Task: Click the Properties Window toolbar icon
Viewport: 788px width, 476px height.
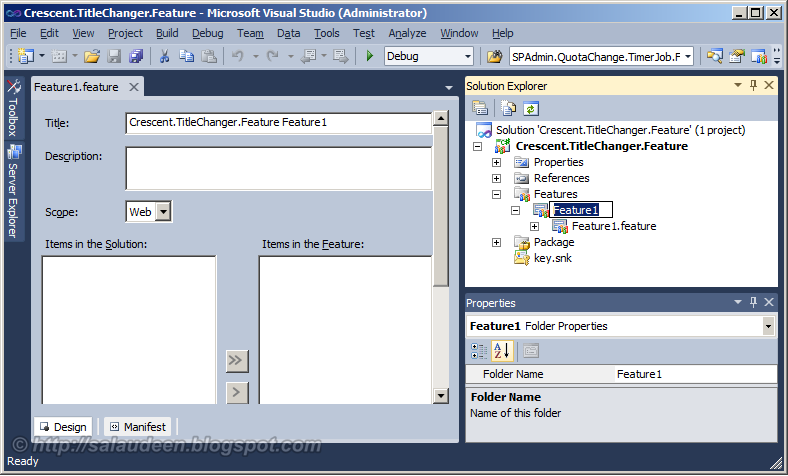Action: coord(737,56)
